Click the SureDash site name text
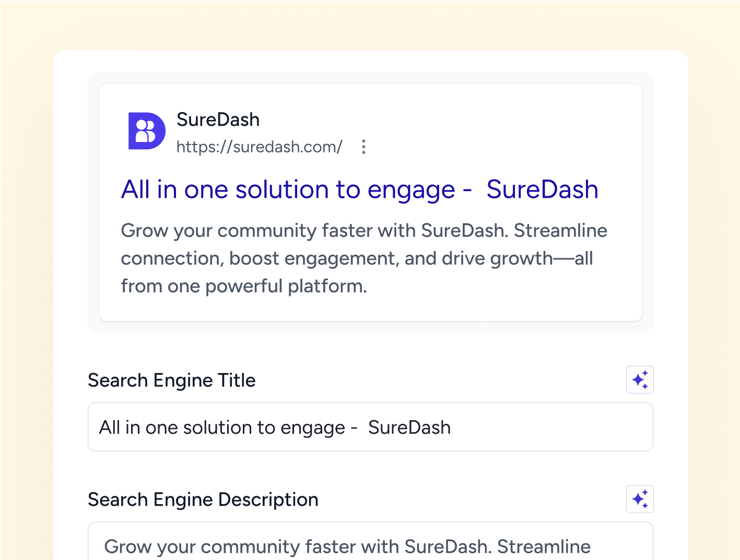Screen dimensions: 740x560 pos(218,120)
